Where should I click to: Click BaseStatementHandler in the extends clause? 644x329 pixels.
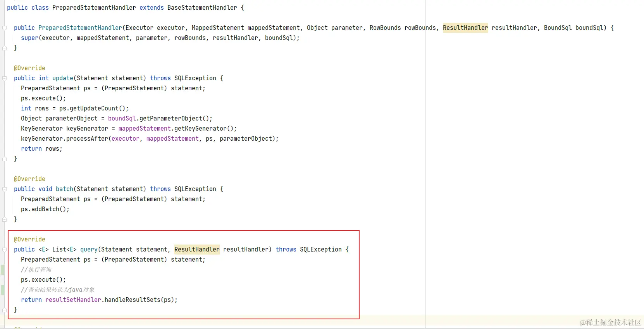[202, 8]
